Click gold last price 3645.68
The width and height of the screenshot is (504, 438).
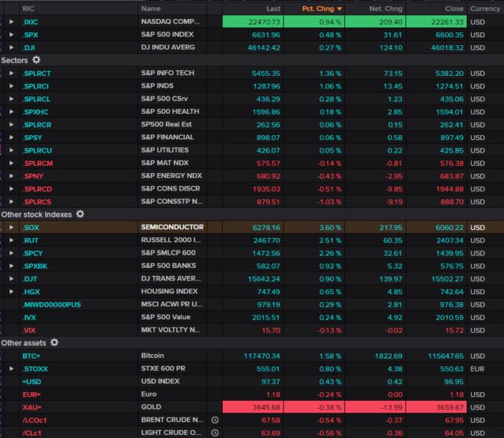[x=266, y=408]
